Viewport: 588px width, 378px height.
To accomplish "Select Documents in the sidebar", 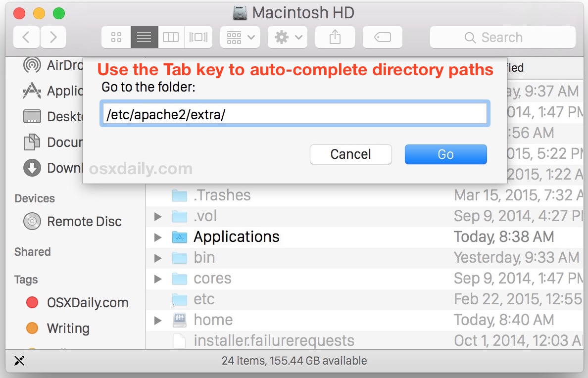I will coord(52,142).
